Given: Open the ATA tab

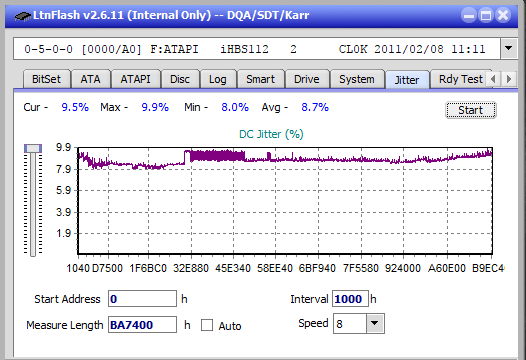Looking at the screenshot, I should (x=90, y=79).
